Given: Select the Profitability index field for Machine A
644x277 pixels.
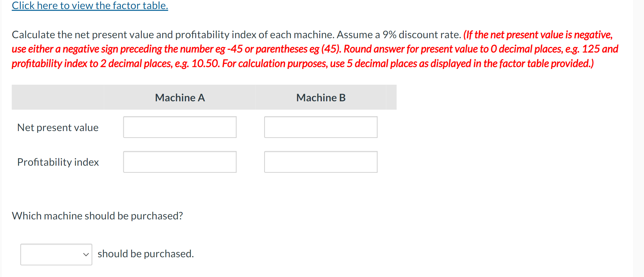Looking at the screenshot, I should (x=179, y=162).
